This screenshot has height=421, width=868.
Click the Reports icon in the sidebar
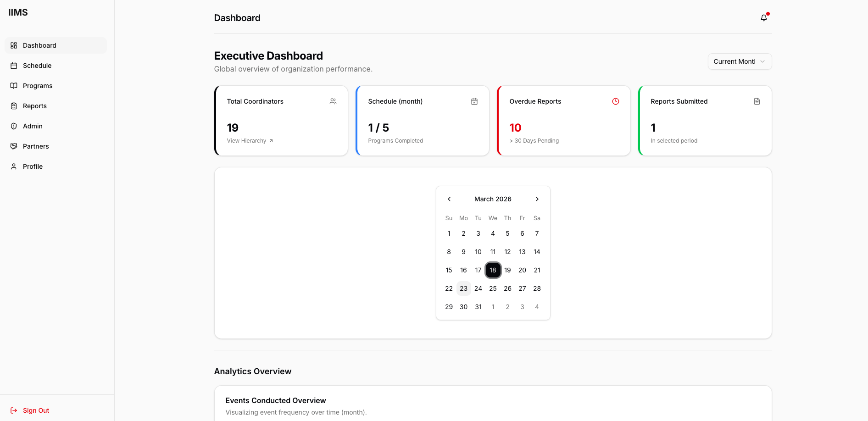pos(14,105)
